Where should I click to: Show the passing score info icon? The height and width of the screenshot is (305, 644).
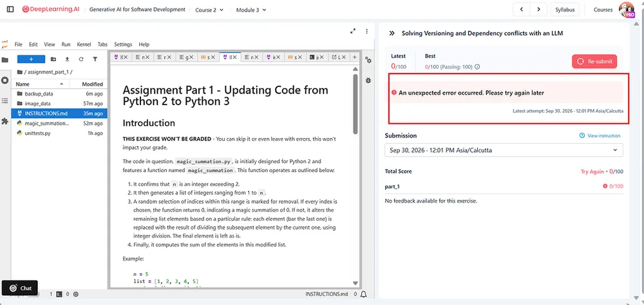click(x=477, y=66)
